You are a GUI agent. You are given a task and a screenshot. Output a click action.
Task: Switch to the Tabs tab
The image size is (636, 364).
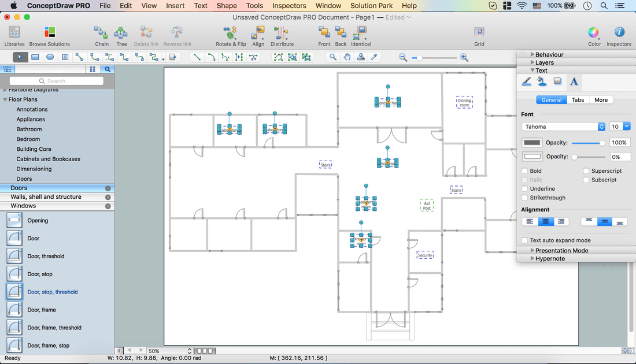point(578,100)
